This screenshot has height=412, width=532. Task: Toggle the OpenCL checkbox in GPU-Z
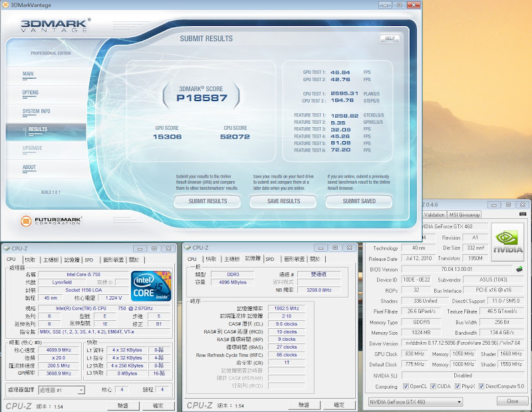406,386
